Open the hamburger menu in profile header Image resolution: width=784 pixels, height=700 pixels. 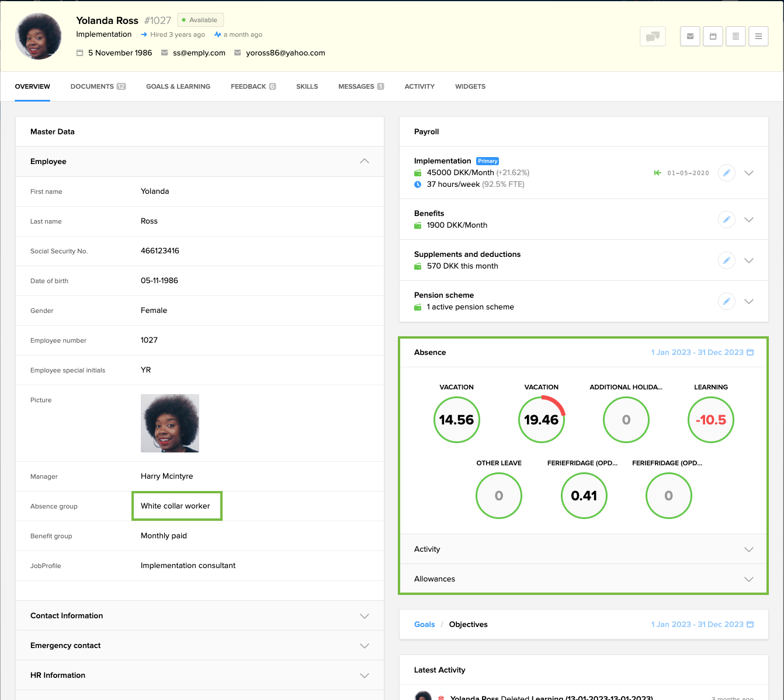[x=758, y=36]
